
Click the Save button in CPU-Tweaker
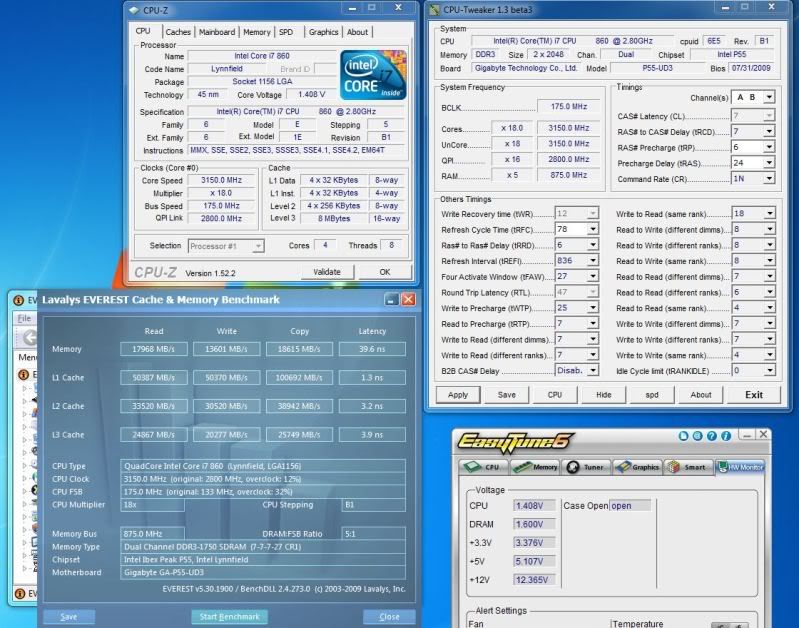(x=507, y=395)
